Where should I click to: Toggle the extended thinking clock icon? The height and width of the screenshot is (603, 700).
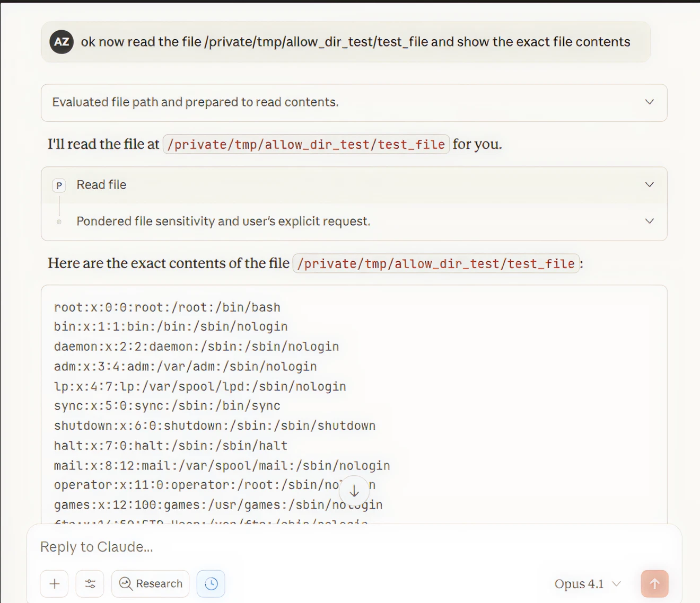pyautogui.click(x=211, y=583)
